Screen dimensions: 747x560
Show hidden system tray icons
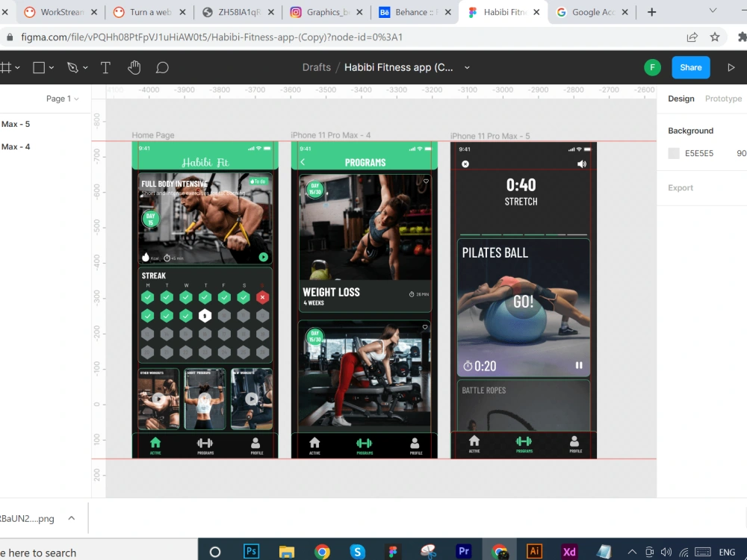(632, 552)
